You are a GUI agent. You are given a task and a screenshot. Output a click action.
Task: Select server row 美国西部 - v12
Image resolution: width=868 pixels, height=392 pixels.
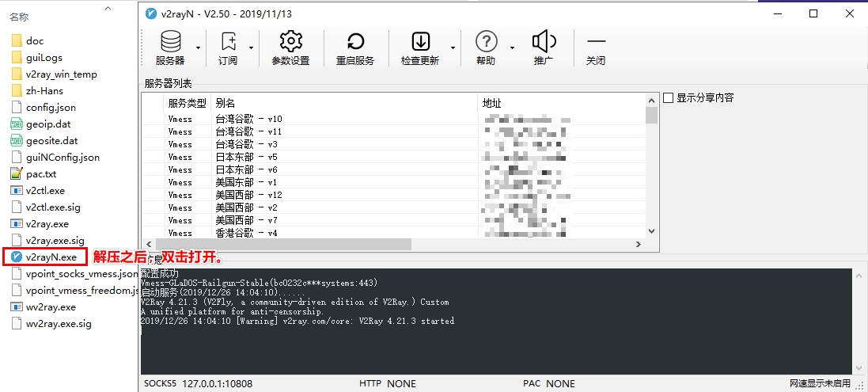[393, 195]
